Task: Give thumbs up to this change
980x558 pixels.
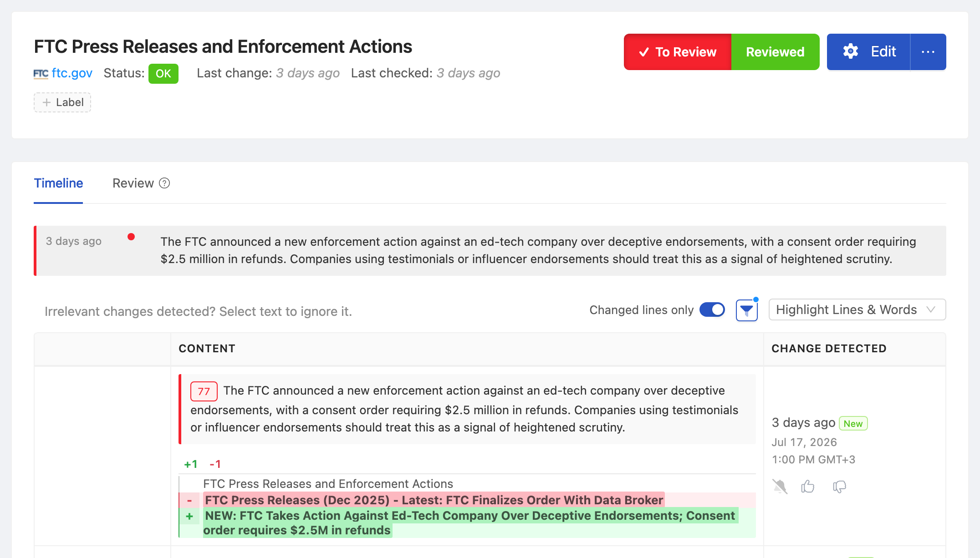Action: tap(808, 487)
